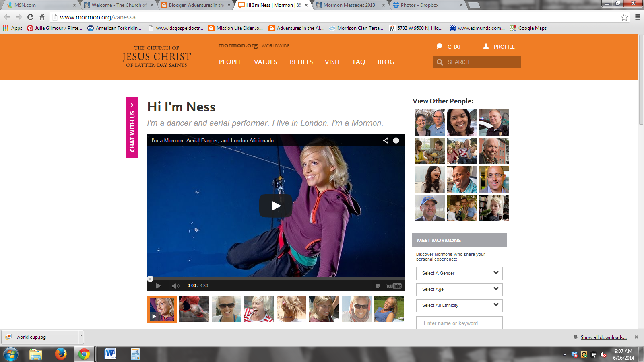Open Microsoft Word from the taskbar
Image resolution: width=644 pixels, height=362 pixels.
[110, 354]
